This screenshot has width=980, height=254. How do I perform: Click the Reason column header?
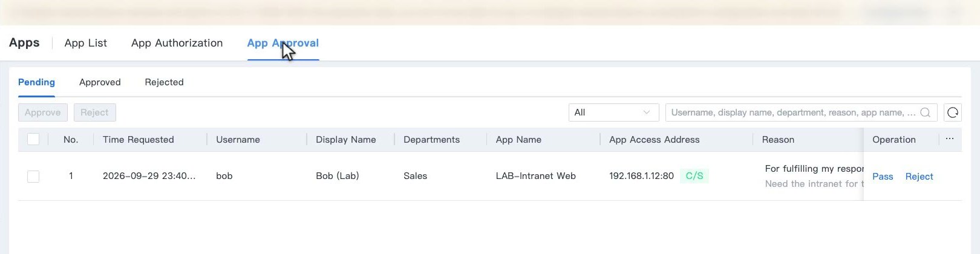[x=778, y=140]
